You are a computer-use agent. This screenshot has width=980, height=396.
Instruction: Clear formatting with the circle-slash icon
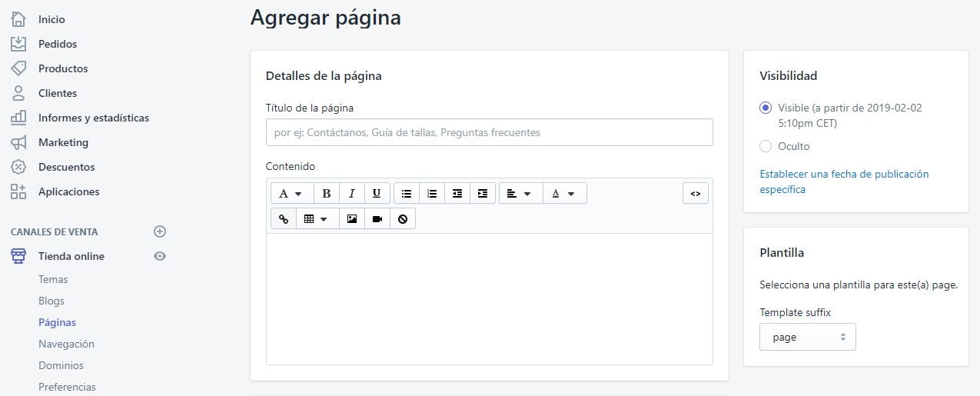403,219
